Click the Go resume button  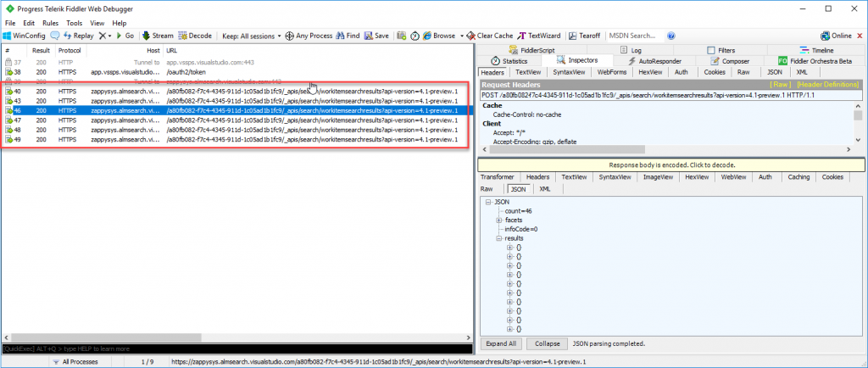point(125,36)
